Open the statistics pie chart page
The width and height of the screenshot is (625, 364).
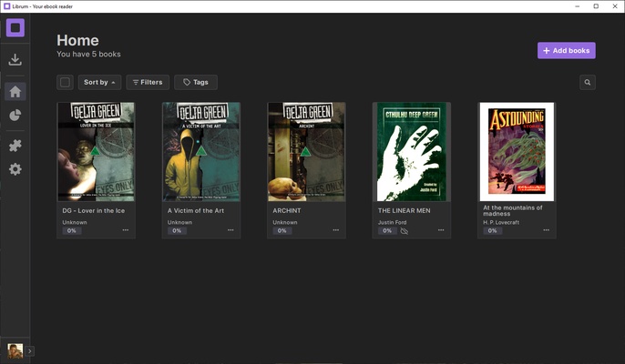click(15, 116)
